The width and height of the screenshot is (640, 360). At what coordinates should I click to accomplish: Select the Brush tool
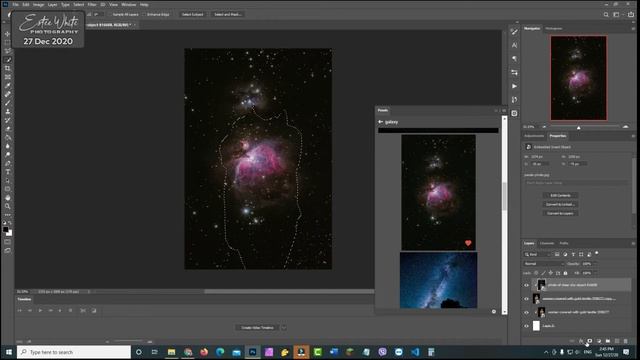point(7,103)
